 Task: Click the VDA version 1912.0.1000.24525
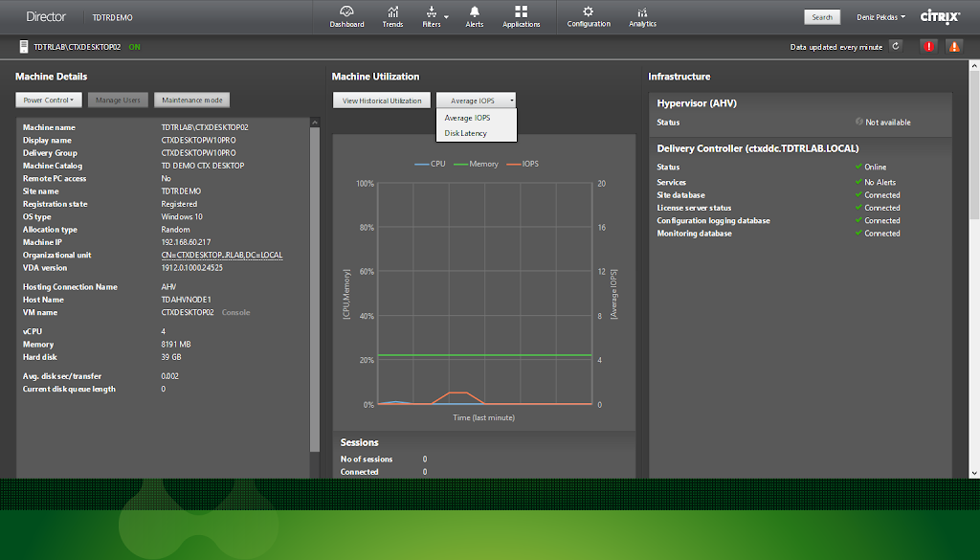191,268
